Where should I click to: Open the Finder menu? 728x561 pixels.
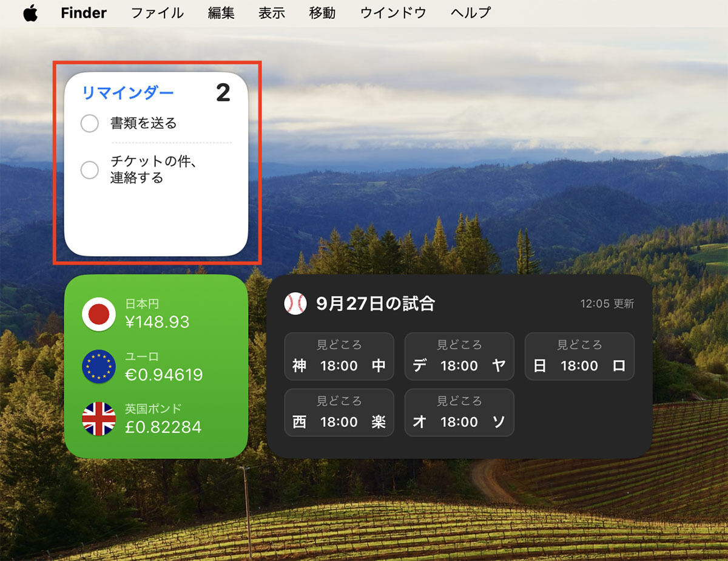[x=84, y=13]
